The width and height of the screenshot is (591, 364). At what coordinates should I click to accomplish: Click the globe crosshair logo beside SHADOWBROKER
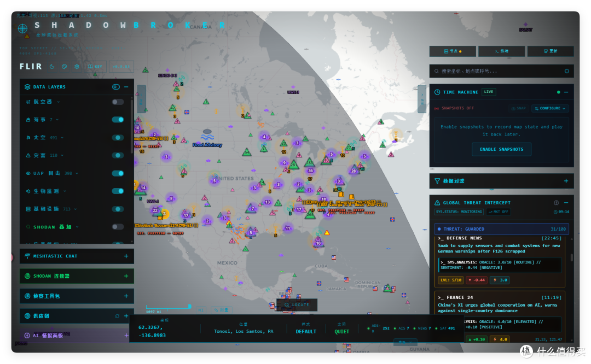click(22, 28)
